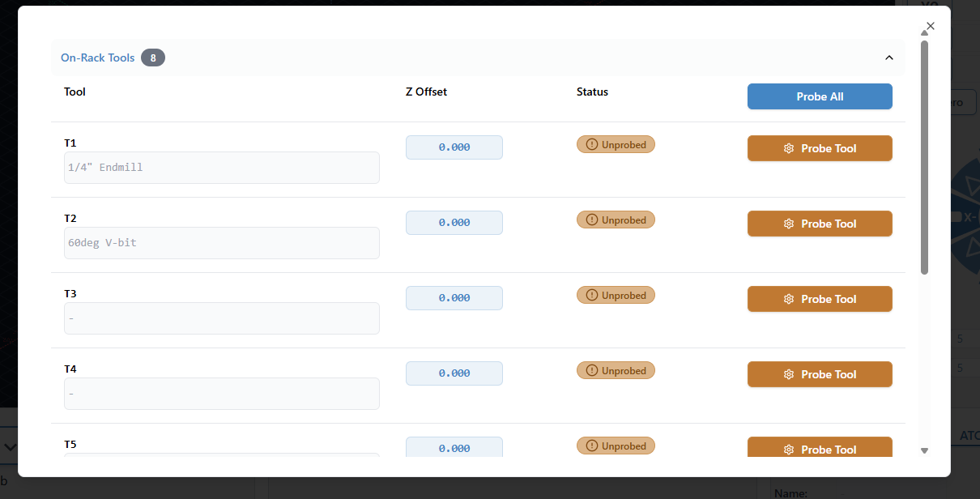This screenshot has height=499, width=980.
Task: Collapse the On-Rack Tools section chevron
Action: pyautogui.click(x=888, y=58)
